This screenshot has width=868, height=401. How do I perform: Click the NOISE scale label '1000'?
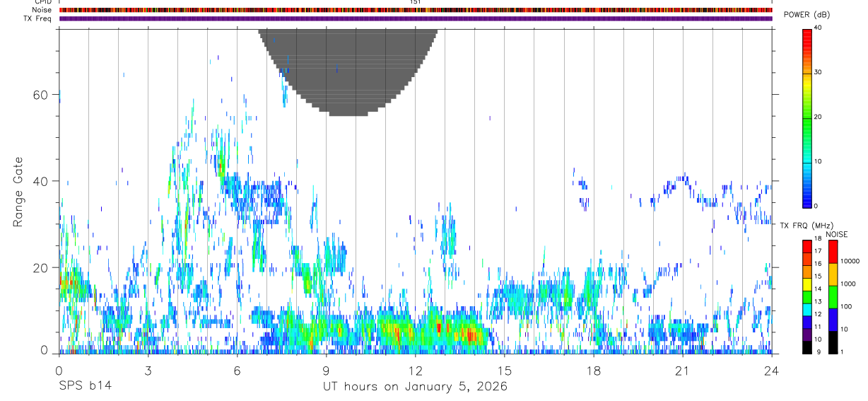(x=848, y=284)
